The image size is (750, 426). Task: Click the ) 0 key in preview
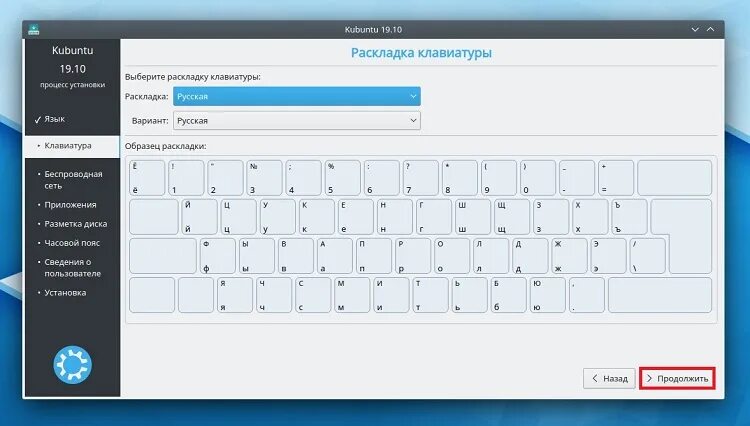[538, 178]
